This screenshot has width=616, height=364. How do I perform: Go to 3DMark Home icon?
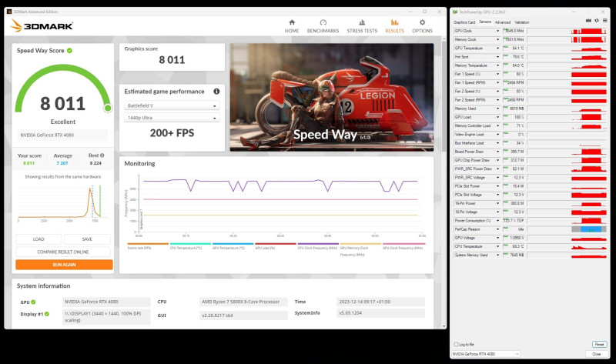coord(292,22)
